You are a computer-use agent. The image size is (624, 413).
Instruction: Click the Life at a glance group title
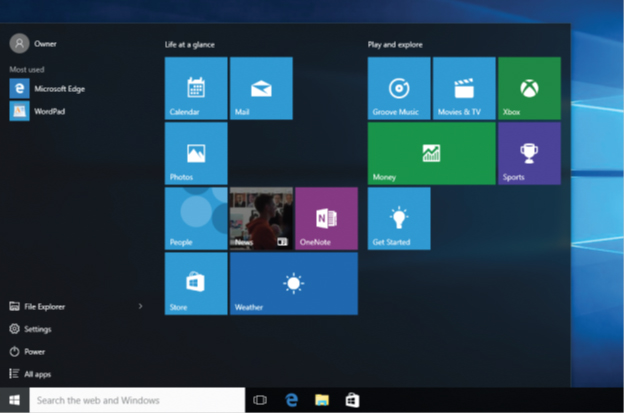[190, 45]
